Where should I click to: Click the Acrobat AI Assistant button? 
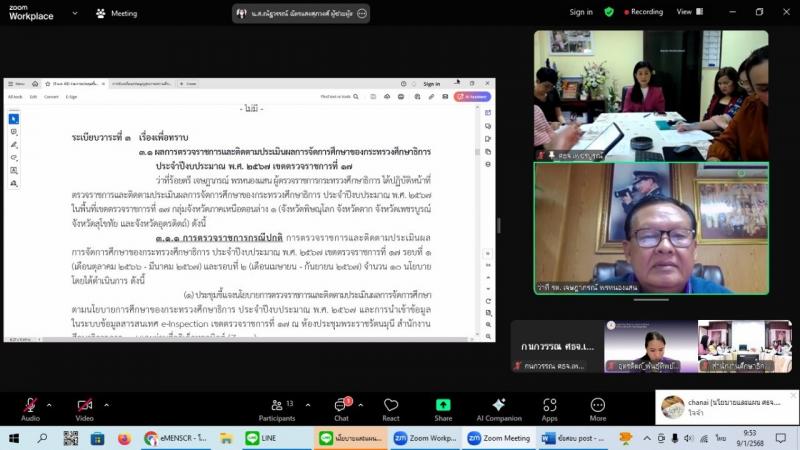(472, 96)
